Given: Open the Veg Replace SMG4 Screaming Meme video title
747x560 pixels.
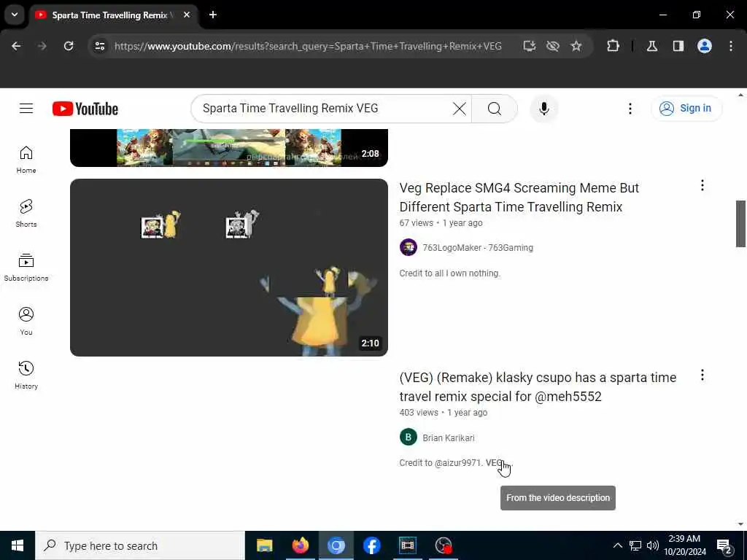Looking at the screenshot, I should (x=519, y=197).
